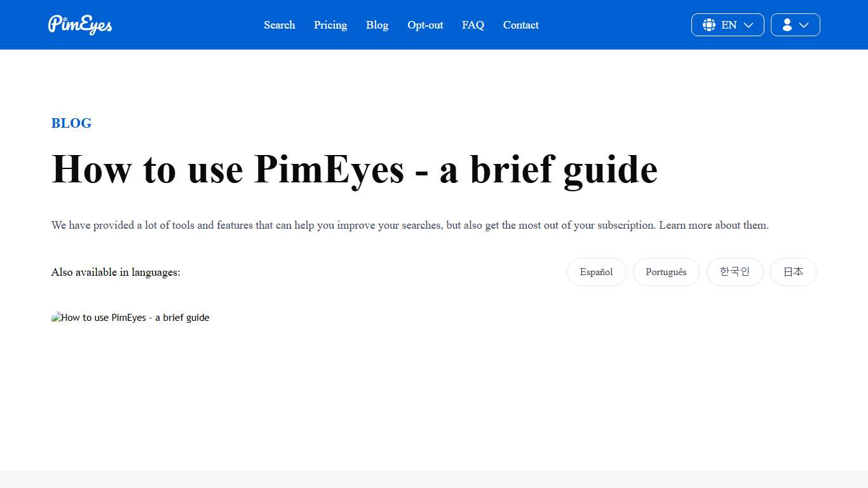
Task: Open the Português version of the article
Action: [666, 272]
